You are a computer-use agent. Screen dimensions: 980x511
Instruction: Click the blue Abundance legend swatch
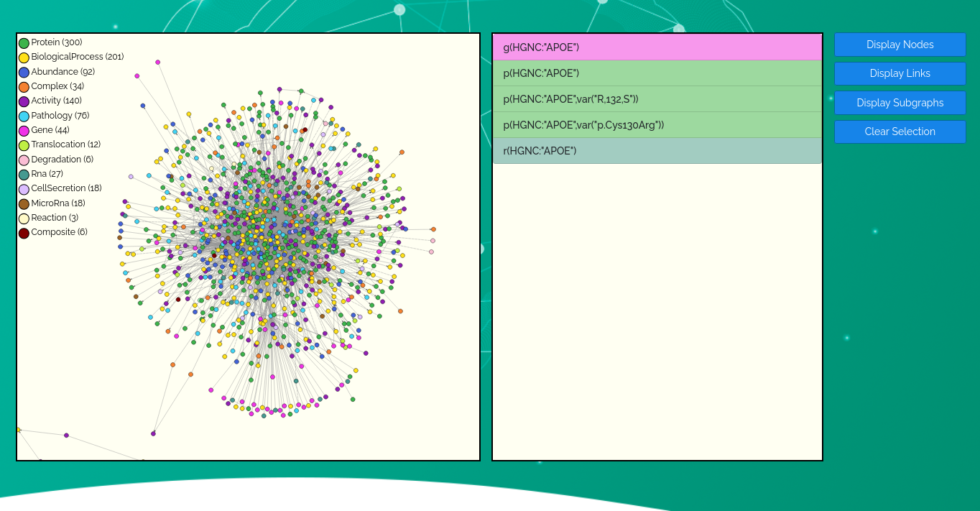[24, 73]
